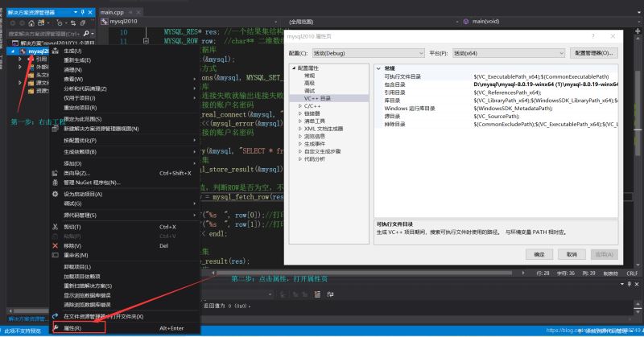
Task: Click the wrench icon beside 属性(R)
Action: (x=55, y=328)
